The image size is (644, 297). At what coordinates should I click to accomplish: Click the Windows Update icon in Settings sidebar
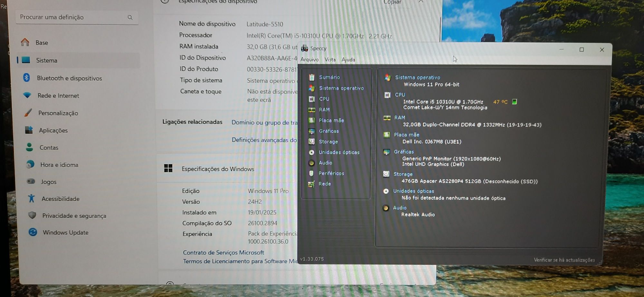pos(33,232)
